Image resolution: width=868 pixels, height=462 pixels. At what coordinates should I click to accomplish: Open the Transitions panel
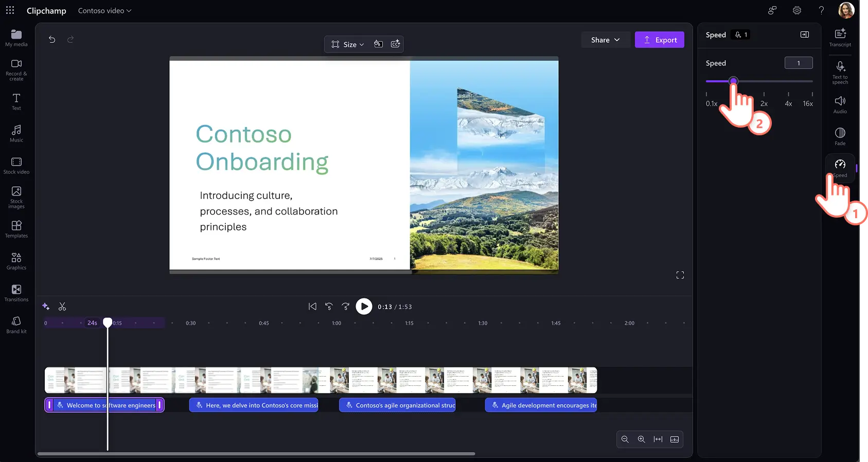tap(16, 293)
